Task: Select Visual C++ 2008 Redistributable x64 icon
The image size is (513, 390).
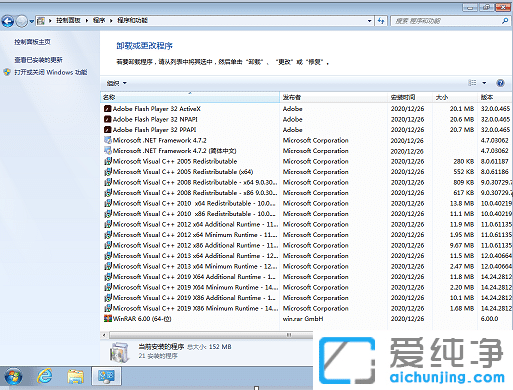Action: pyautogui.click(x=108, y=182)
